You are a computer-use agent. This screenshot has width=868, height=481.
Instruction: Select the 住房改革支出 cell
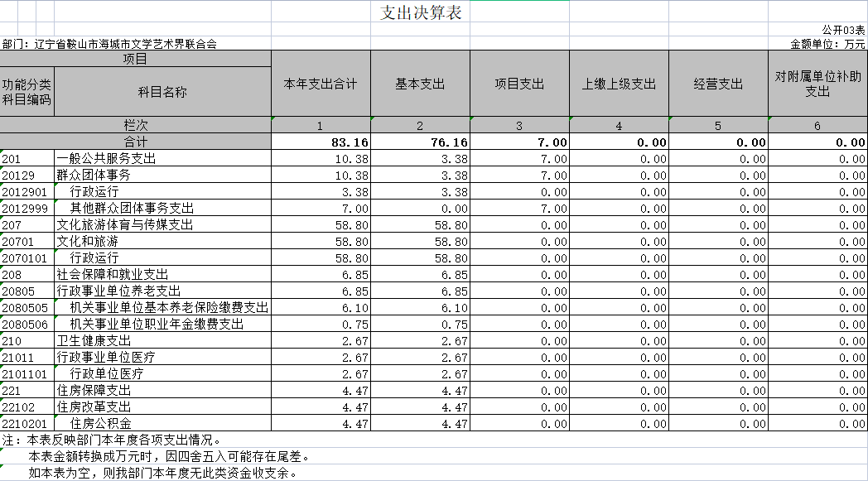(162, 407)
